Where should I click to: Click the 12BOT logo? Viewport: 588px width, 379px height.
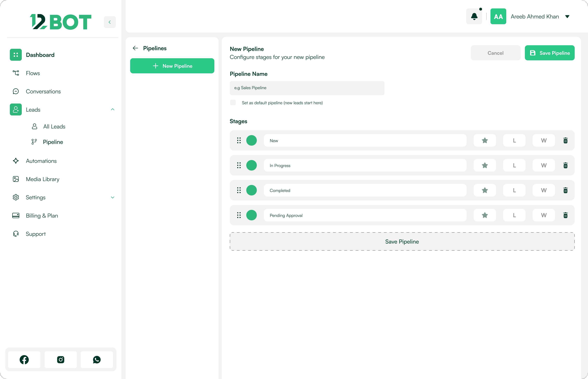tap(61, 22)
